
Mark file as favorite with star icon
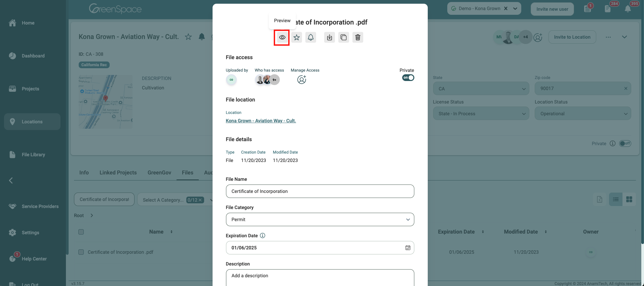(x=297, y=37)
